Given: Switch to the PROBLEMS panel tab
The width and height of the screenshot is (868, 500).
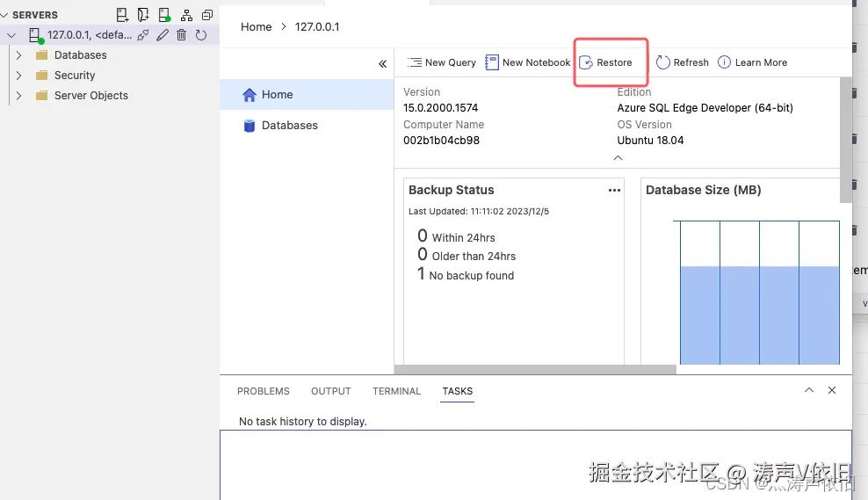Looking at the screenshot, I should (264, 391).
